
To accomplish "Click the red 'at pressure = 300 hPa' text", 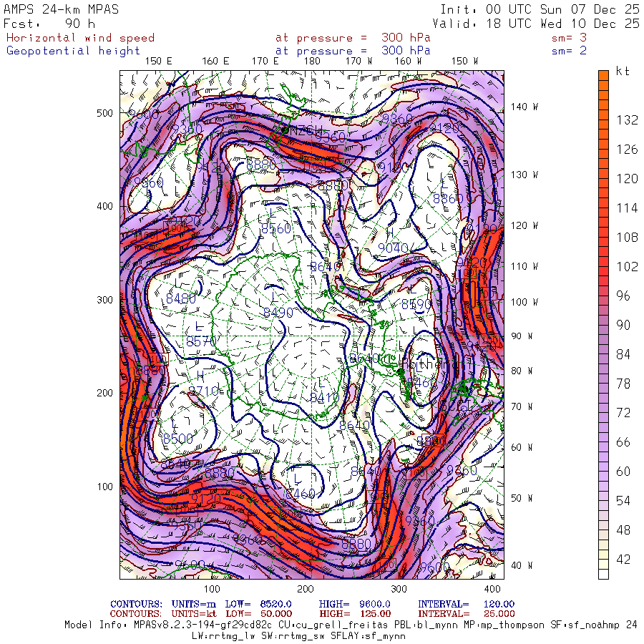I will 353,38.
